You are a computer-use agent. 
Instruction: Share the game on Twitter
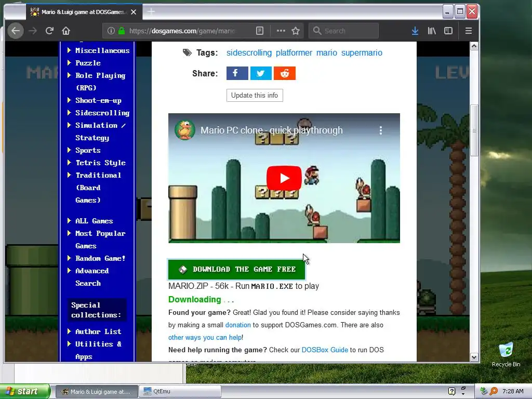(261, 73)
